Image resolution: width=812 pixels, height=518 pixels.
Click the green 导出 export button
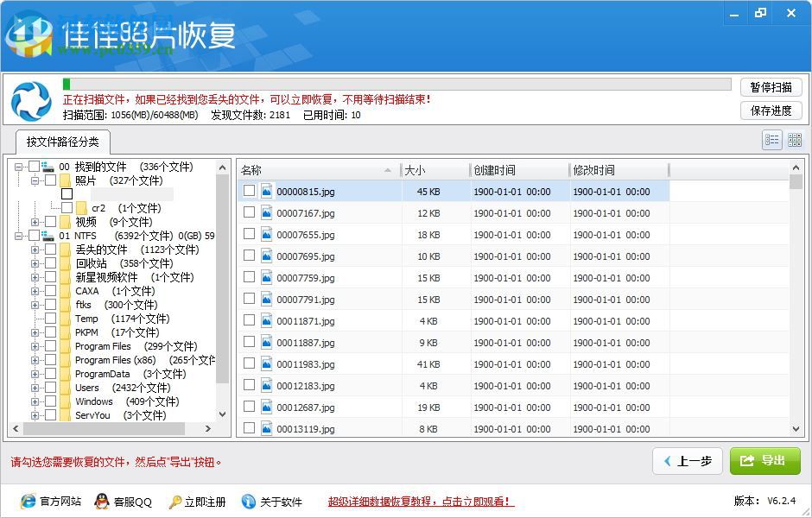pyautogui.click(x=764, y=461)
